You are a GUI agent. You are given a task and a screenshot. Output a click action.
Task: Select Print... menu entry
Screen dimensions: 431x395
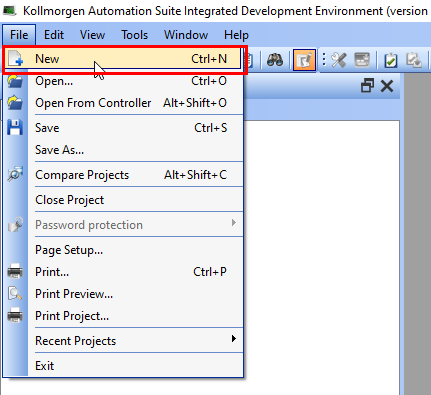tap(123, 272)
